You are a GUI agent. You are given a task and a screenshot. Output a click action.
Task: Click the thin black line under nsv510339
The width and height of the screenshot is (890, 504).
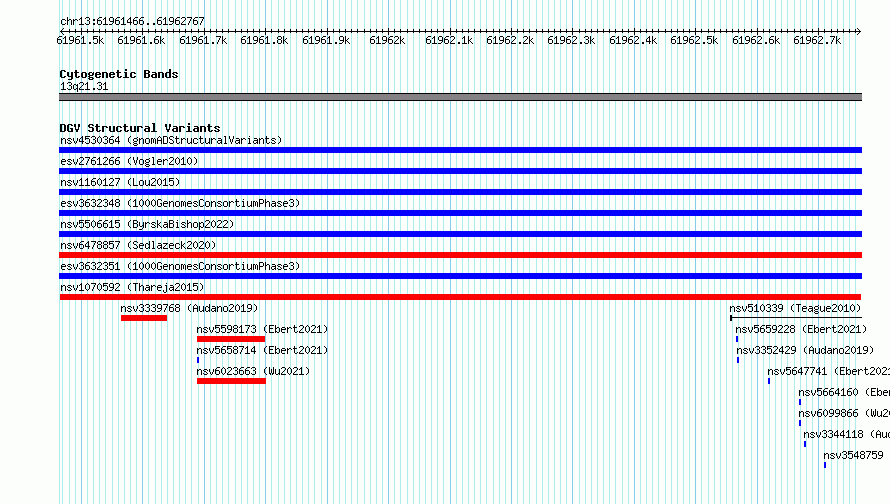tap(796, 317)
